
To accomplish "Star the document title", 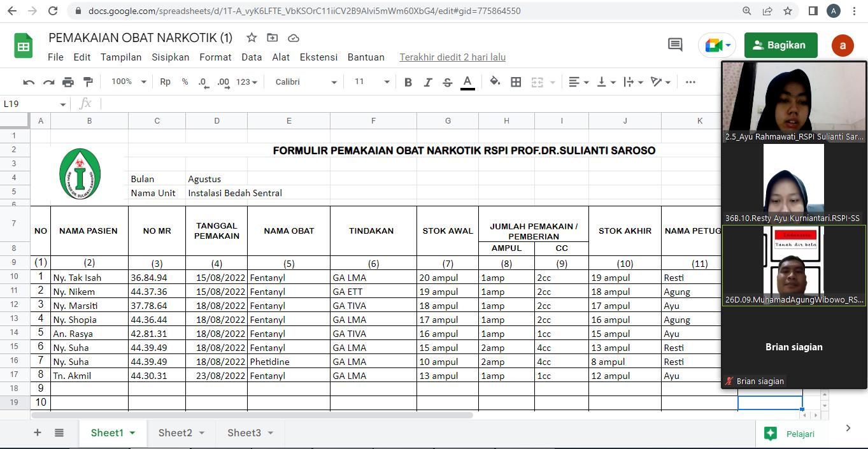I will click(x=252, y=38).
